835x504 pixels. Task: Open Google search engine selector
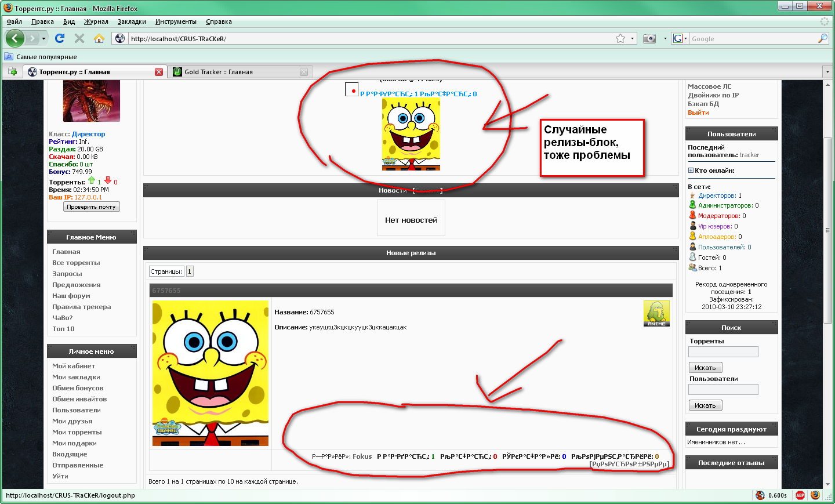click(x=680, y=38)
